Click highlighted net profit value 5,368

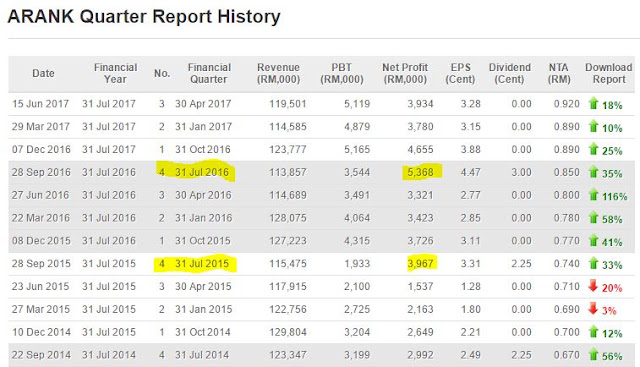420,172
